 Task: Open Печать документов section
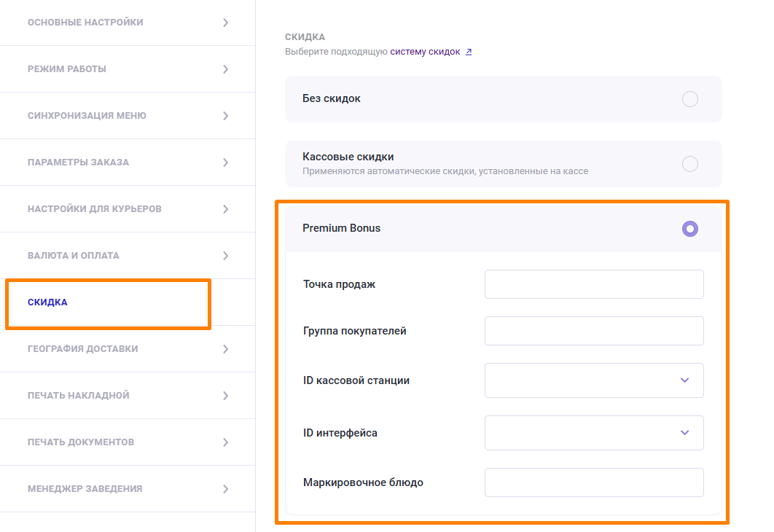pyautogui.click(x=80, y=442)
